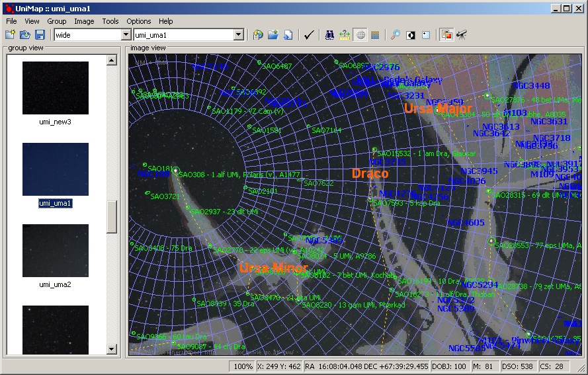The image size is (588, 375).
Task: Click the NGC3945 object label
Action: 479,171
